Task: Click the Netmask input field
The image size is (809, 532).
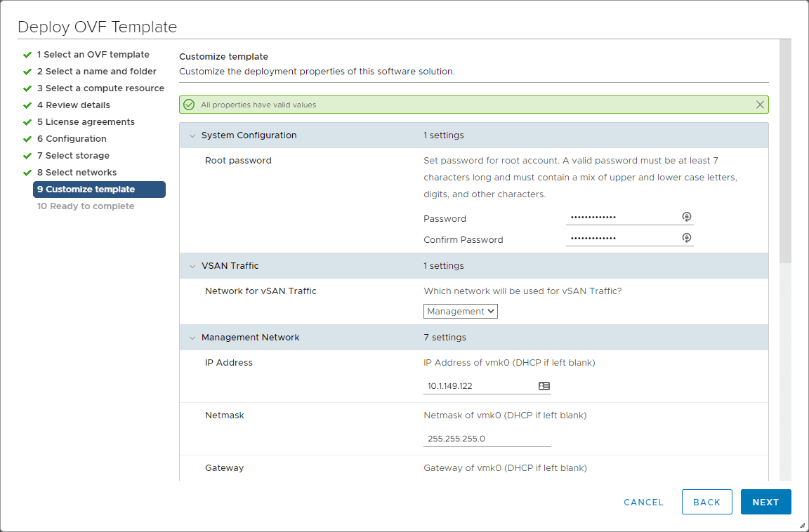Action: (x=487, y=439)
